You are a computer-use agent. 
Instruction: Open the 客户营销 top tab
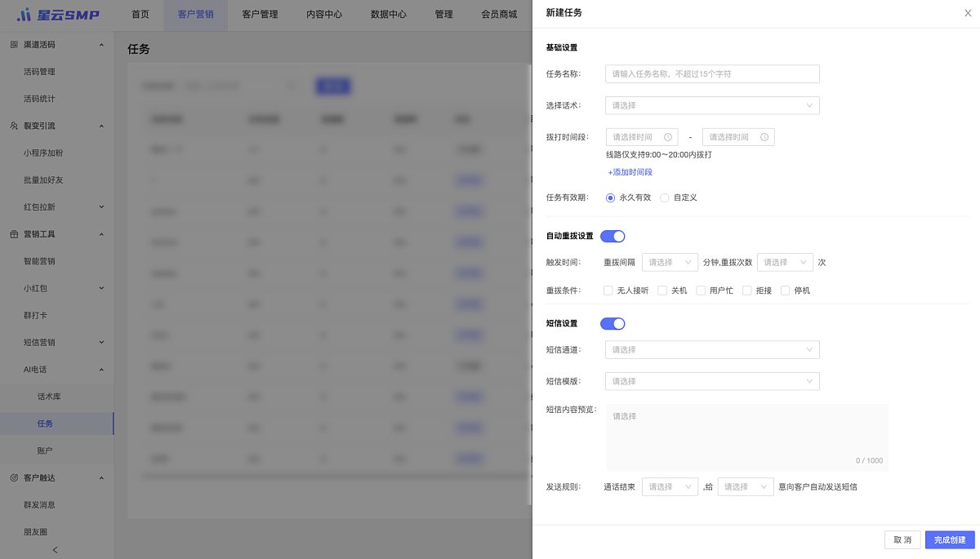[x=196, y=15]
